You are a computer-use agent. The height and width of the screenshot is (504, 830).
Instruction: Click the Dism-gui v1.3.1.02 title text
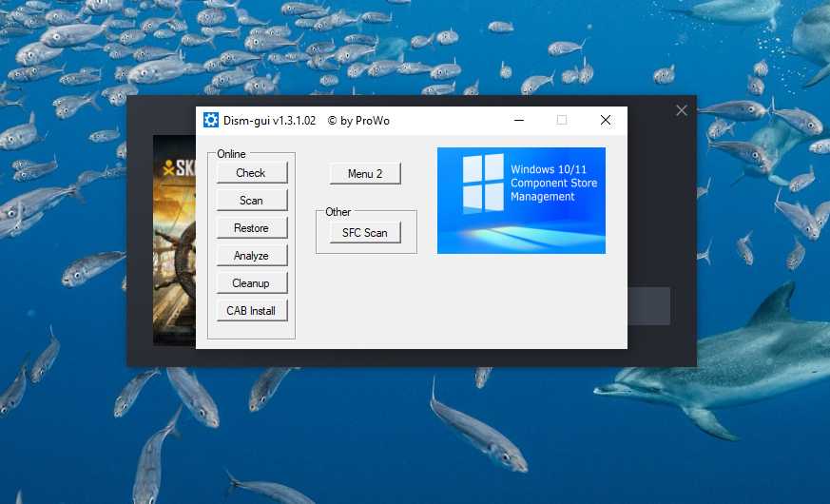tap(269, 121)
